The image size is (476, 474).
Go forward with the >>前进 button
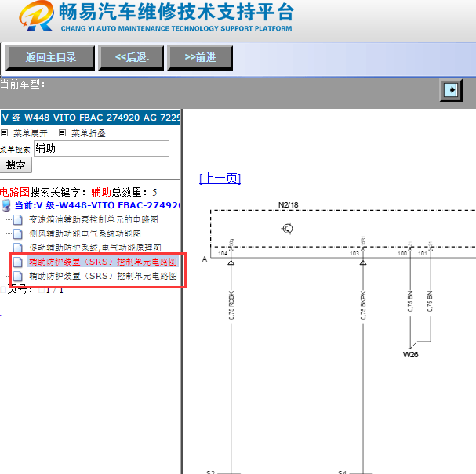200,58
